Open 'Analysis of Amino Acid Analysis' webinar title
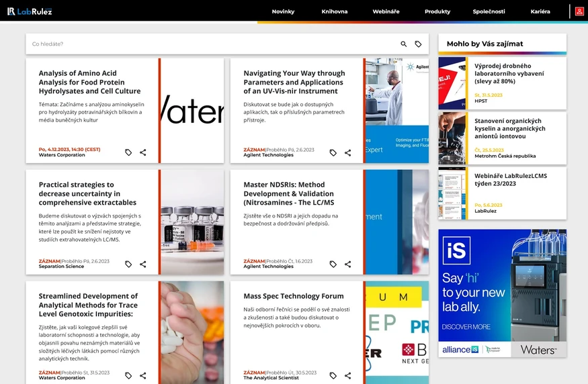The image size is (588, 384). click(89, 82)
